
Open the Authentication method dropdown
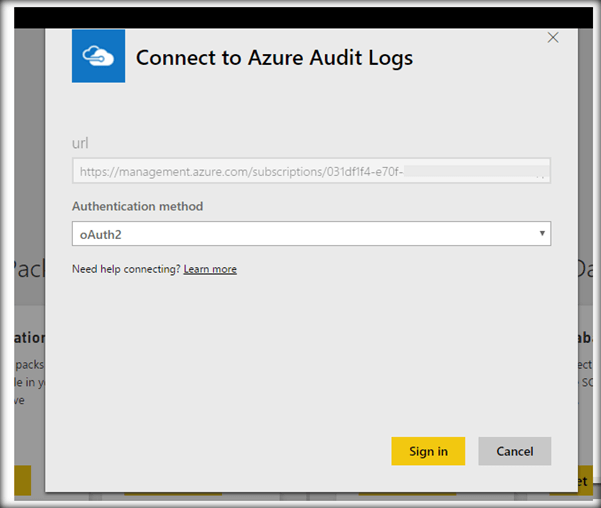tap(311, 234)
